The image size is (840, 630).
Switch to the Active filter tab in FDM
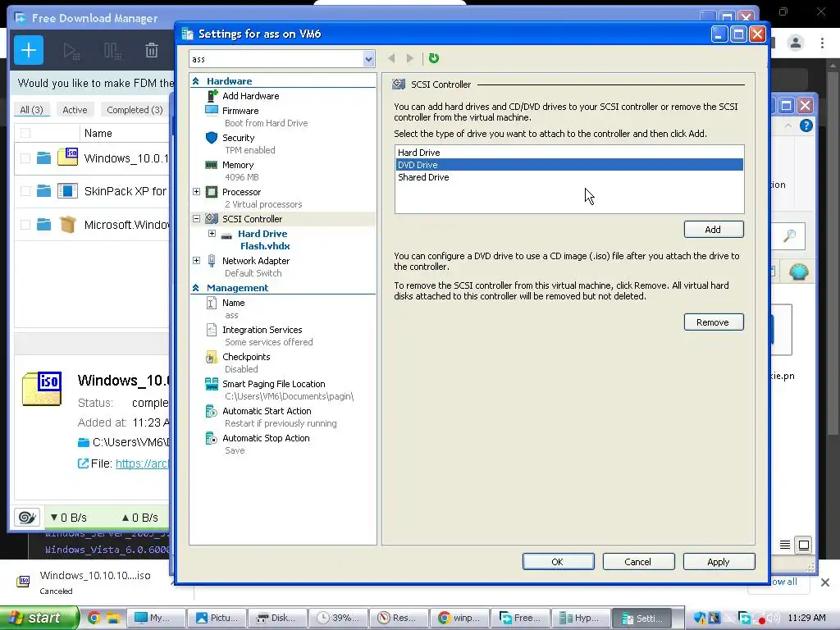coord(75,110)
